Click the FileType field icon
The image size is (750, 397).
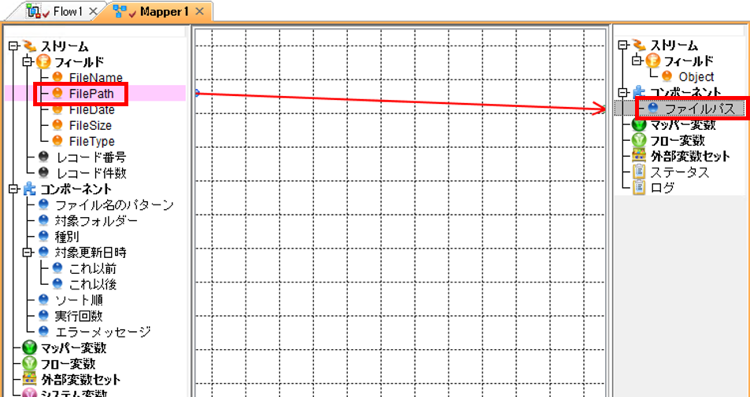pyautogui.click(x=57, y=141)
